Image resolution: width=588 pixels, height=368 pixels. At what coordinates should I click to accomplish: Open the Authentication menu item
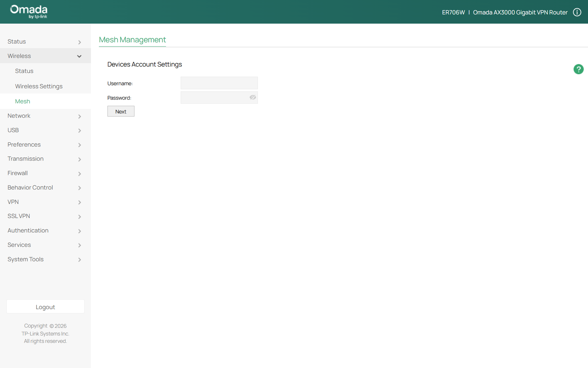(x=45, y=230)
